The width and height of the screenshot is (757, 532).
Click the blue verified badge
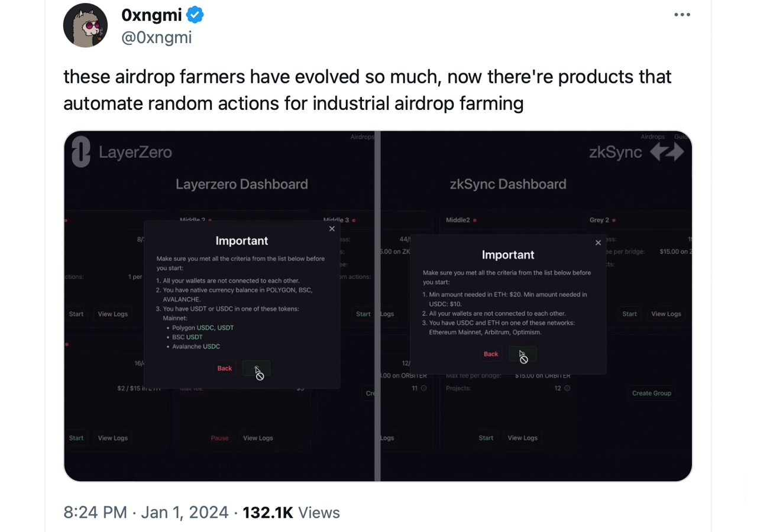195,15
